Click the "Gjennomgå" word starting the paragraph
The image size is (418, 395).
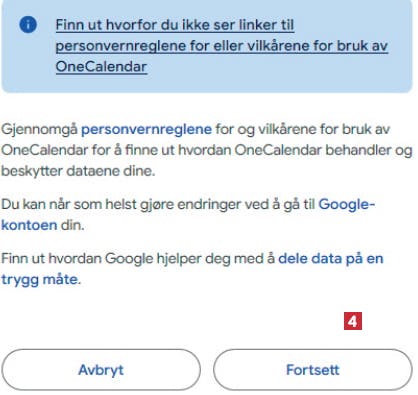coord(39,129)
